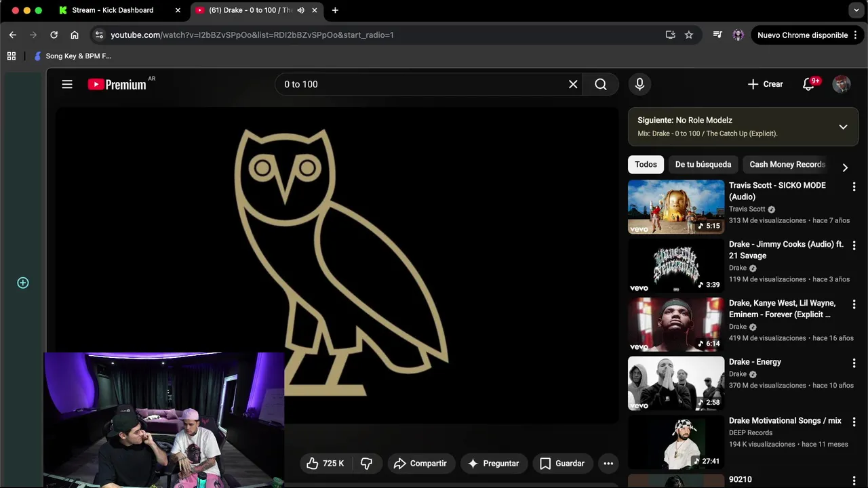Open Drake - Energy video title
The image size is (868, 488).
pos(755,362)
